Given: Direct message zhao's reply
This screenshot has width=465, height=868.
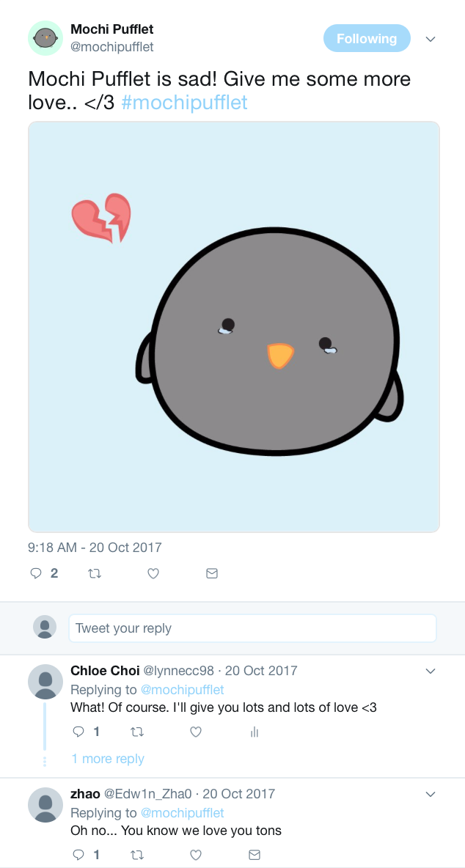Looking at the screenshot, I should 255,855.
